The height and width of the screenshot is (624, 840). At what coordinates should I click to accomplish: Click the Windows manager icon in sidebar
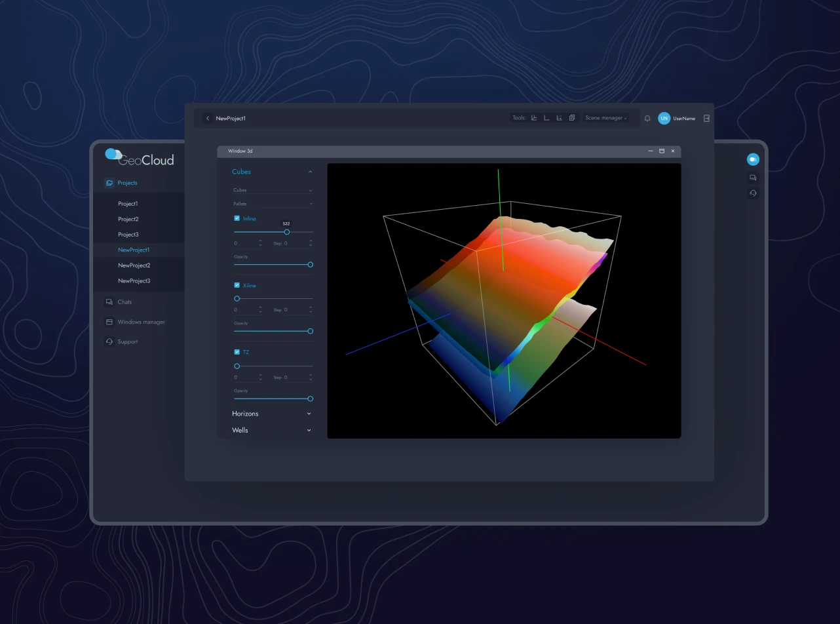coord(109,322)
